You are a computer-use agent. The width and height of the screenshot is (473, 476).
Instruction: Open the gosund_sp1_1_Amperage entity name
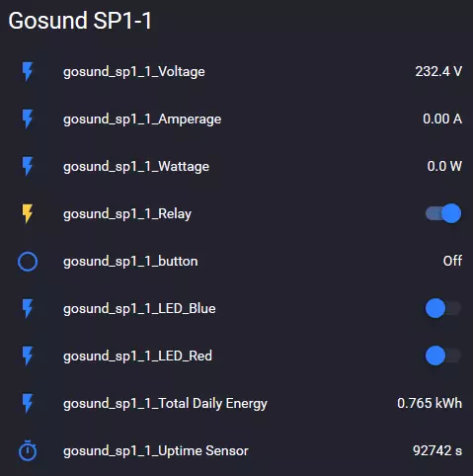[x=142, y=119]
